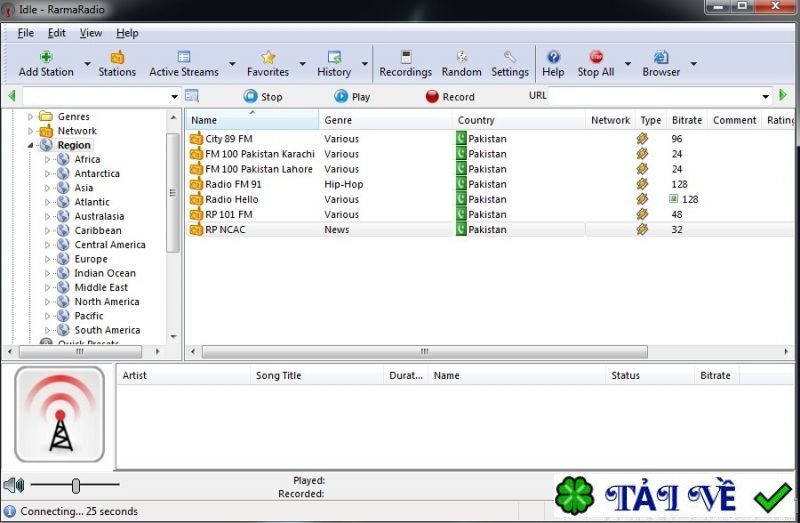Open History list
Viewport: 800px width, 523px height.
pyautogui.click(x=334, y=64)
